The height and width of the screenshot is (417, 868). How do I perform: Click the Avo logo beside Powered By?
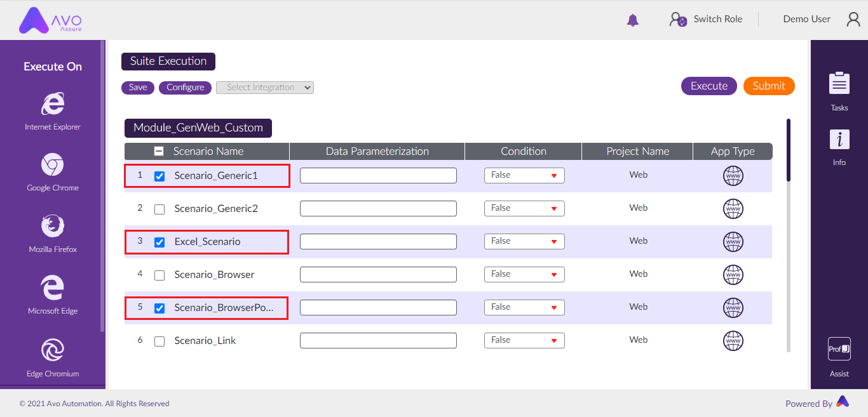tap(843, 402)
